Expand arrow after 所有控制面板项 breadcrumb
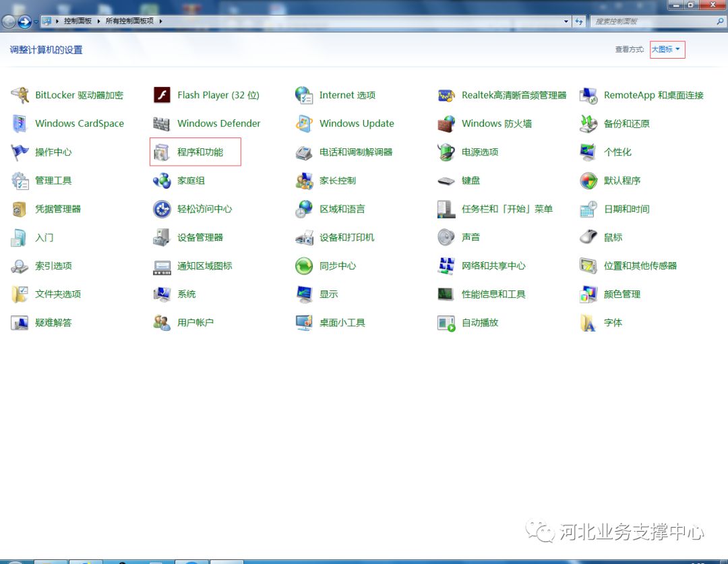This screenshot has height=564, width=728. (160, 22)
